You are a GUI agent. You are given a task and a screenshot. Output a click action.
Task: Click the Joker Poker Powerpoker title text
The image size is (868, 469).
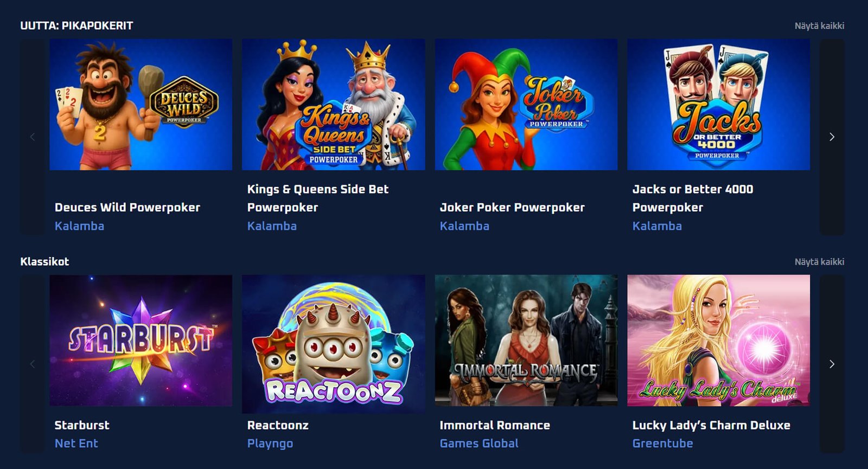[512, 207]
